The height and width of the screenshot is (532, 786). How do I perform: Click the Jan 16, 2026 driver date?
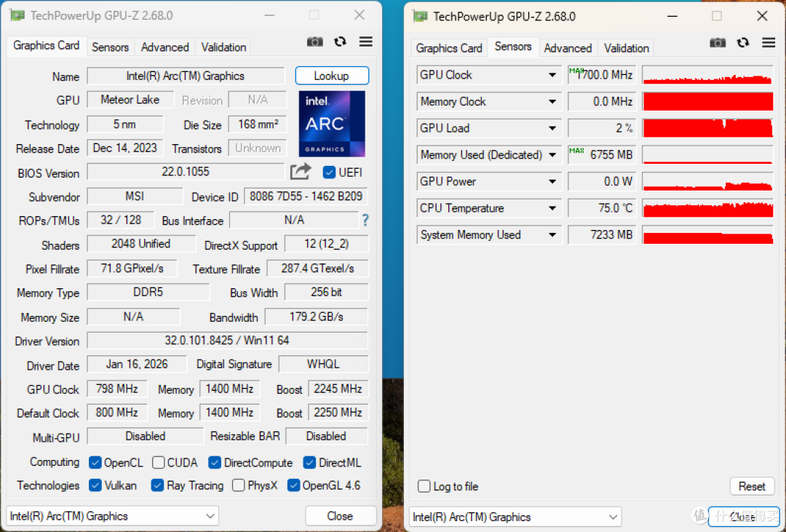[x=137, y=364]
